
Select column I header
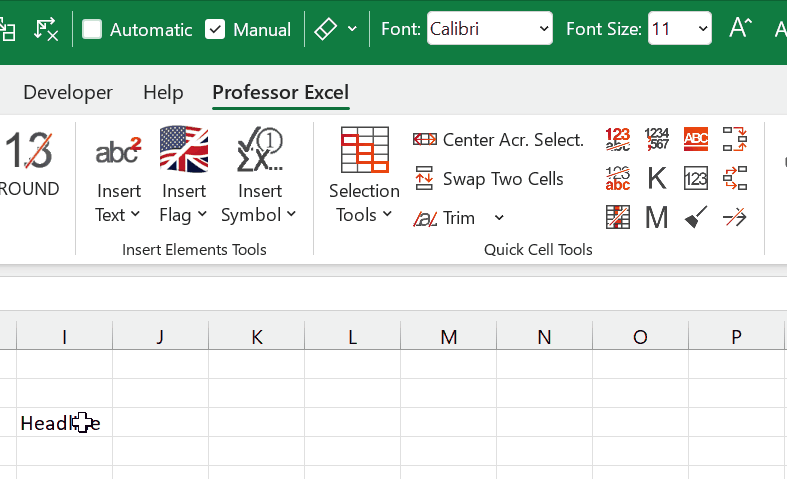coord(64,336)
